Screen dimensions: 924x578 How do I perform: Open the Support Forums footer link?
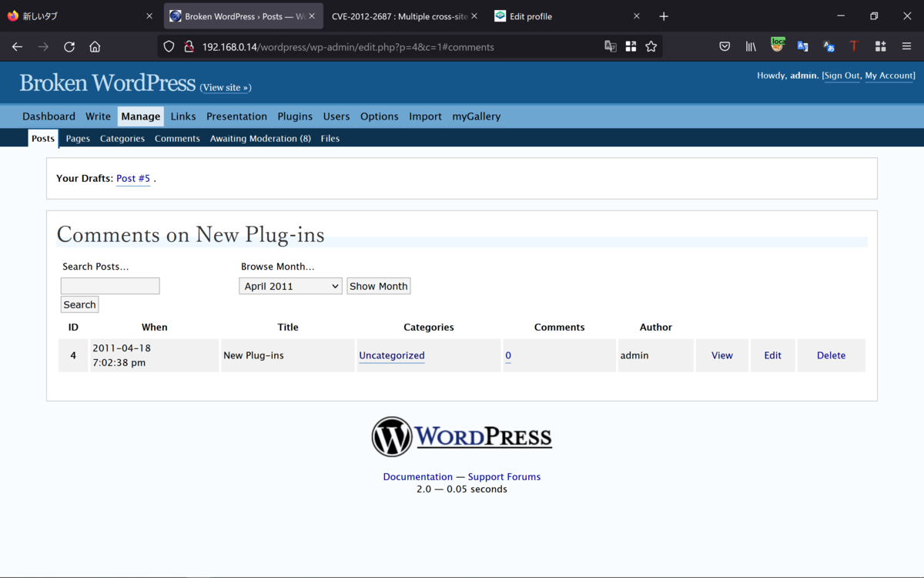coord(504,477)
